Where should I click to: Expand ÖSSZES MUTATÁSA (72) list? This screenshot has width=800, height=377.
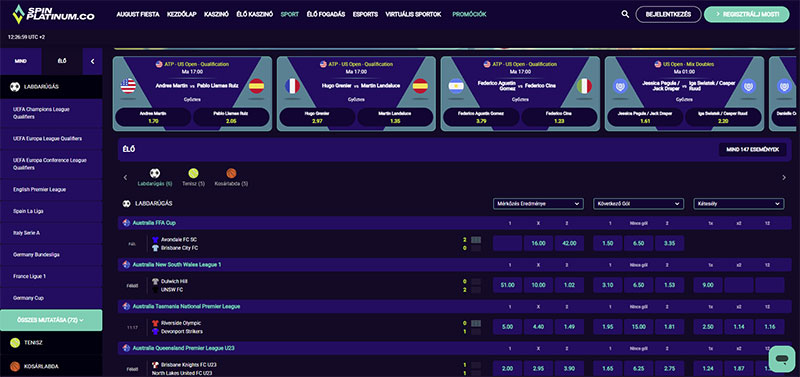[51, 320]
